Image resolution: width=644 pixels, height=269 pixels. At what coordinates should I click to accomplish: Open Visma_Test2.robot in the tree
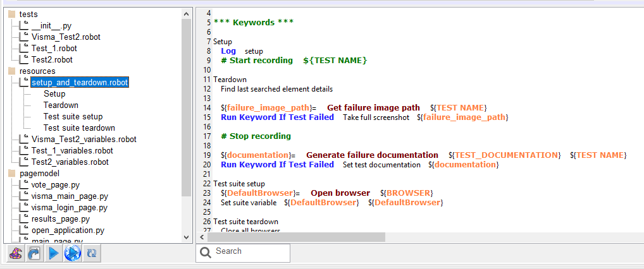coord(66,37)
